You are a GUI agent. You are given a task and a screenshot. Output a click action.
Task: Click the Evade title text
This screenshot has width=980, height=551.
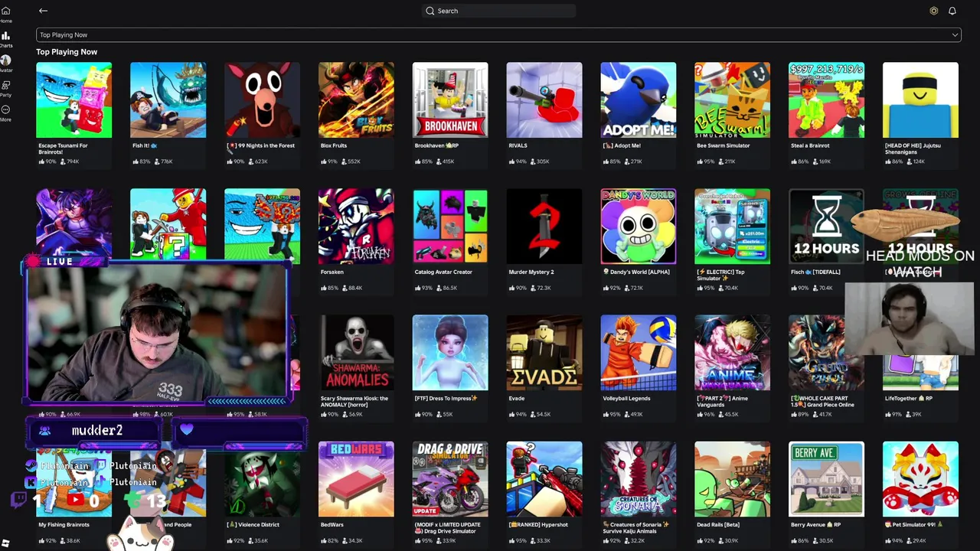(x=517, y=398)
